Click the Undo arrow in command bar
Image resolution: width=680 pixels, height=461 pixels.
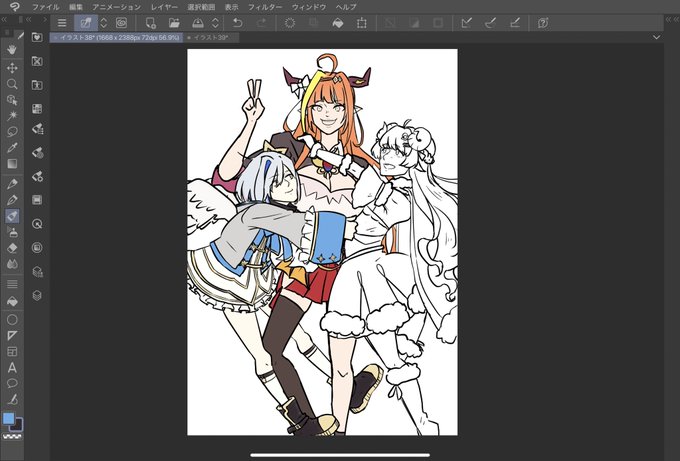(237, 23)
